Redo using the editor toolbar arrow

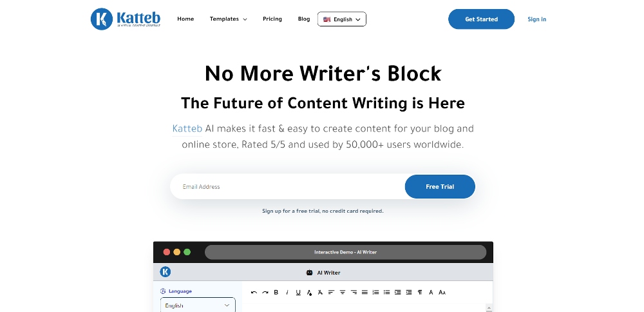pos(265,292)
